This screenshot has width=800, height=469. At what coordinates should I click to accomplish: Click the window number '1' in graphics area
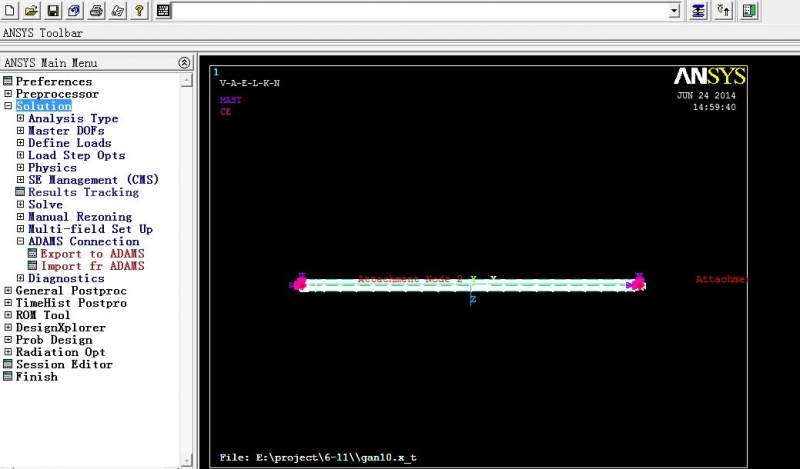216,72
